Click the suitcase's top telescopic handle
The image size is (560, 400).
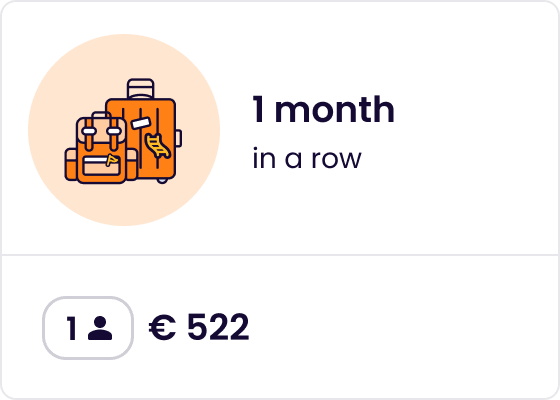coord(141,88)
